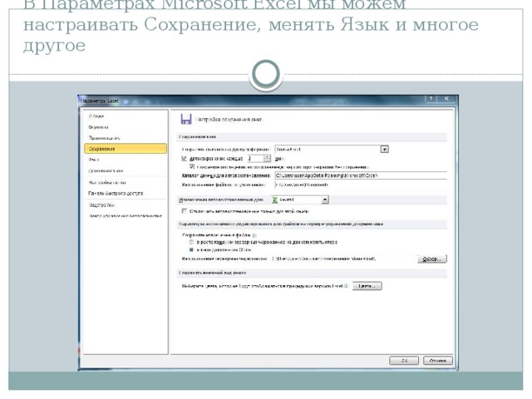Click the OK button in dialog

coord(404,361)
